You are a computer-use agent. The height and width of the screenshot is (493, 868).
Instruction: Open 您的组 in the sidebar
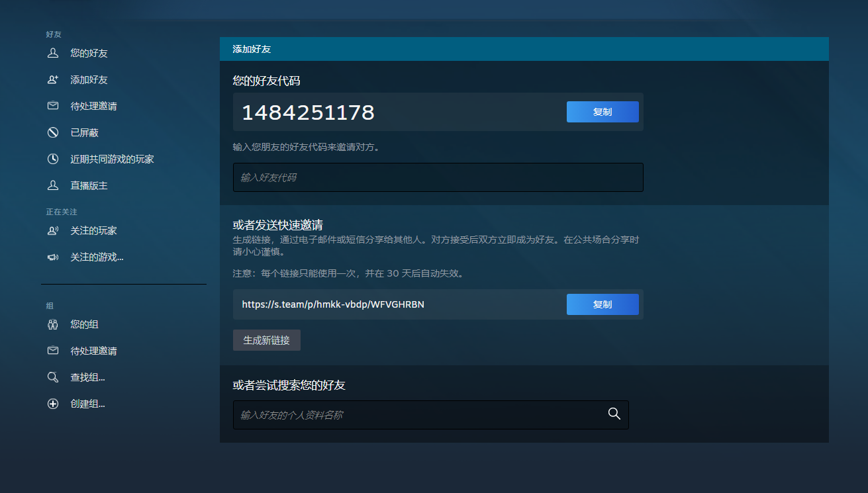85,324
